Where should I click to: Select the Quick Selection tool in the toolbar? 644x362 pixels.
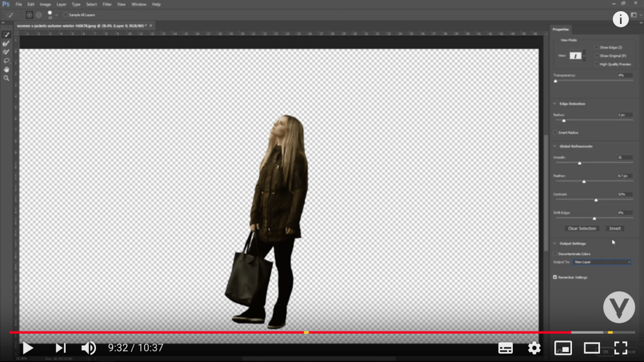[6, 35]
